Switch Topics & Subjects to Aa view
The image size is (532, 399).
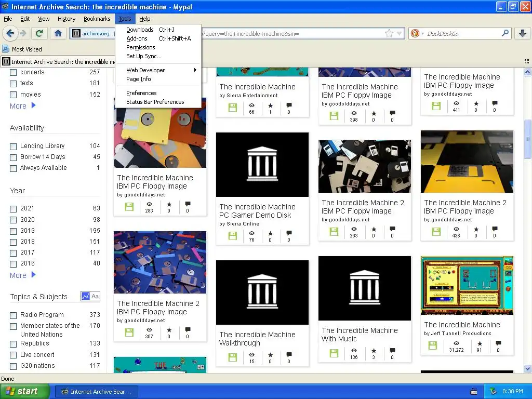coord(95,296)
